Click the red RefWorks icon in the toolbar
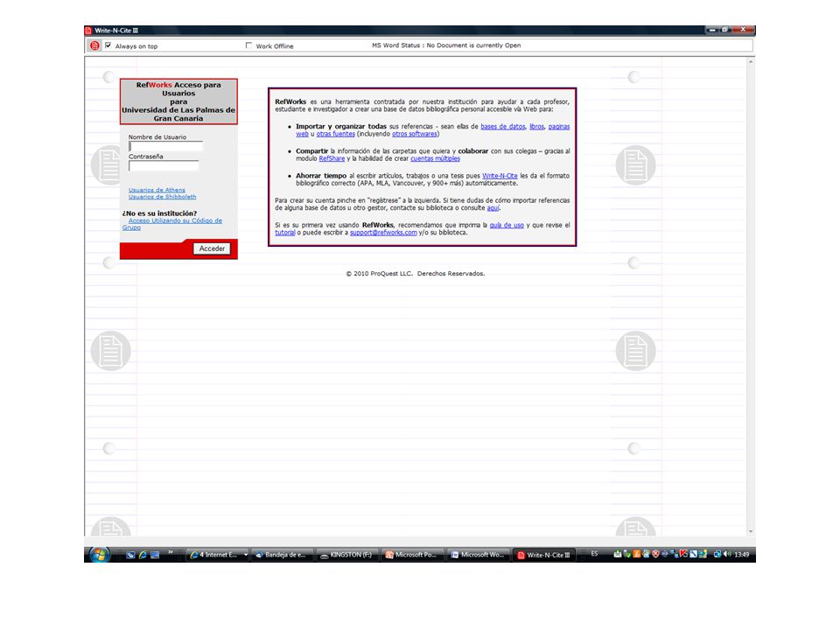Image resolution: width=840 pixels, height=630 pixels. (94, 45)
